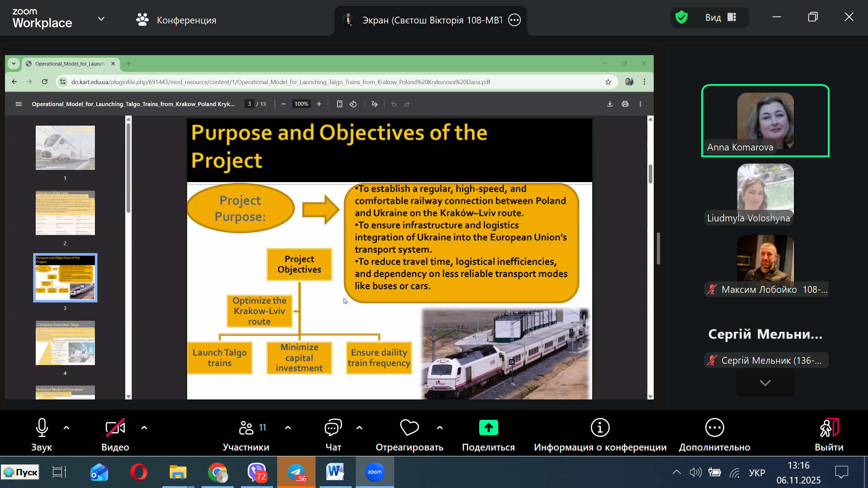
Task: Click the Leave meeting icon
Action: [x=829, y=427]
